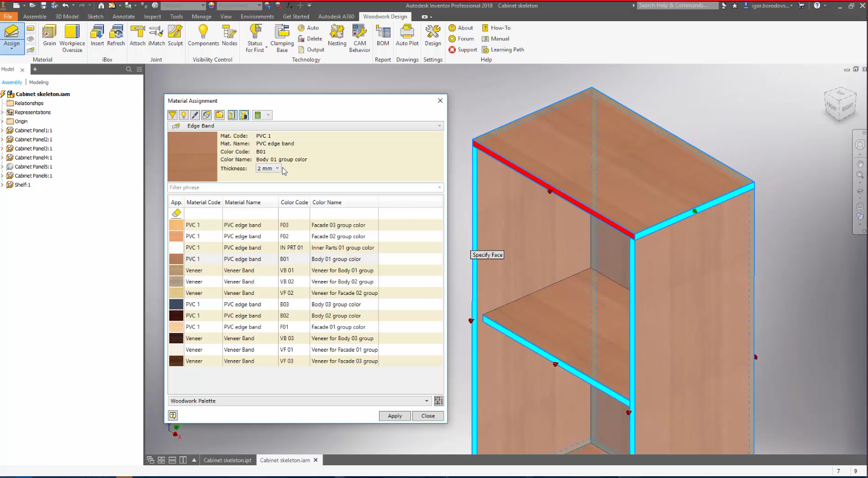Switch to the Assemble ribbon tab
The image size is (868, 478).
click(34, 17)
